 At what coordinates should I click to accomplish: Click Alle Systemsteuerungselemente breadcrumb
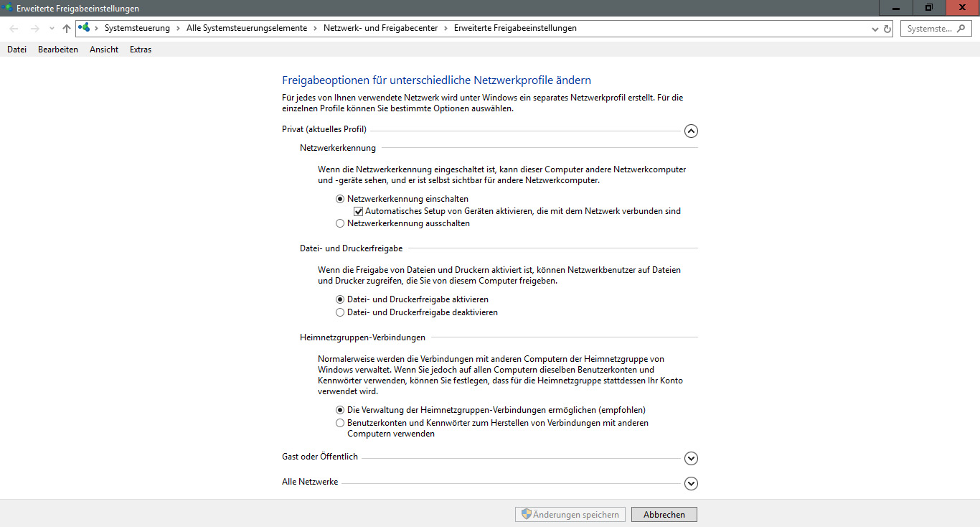(x=246, y=28)
